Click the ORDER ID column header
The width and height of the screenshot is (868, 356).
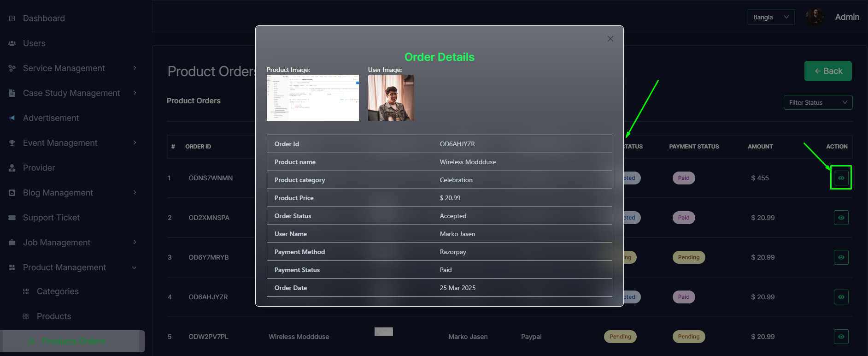198,147
